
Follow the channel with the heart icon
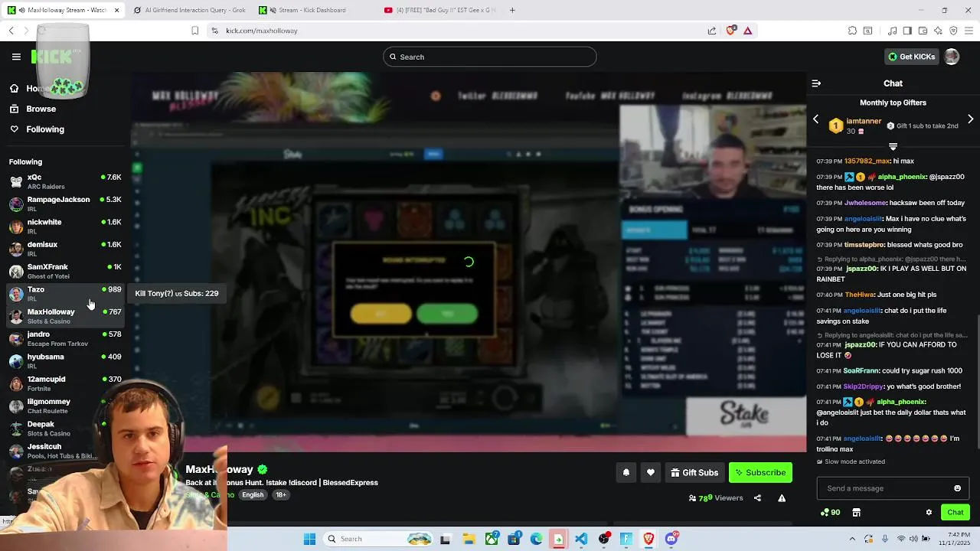650,473
